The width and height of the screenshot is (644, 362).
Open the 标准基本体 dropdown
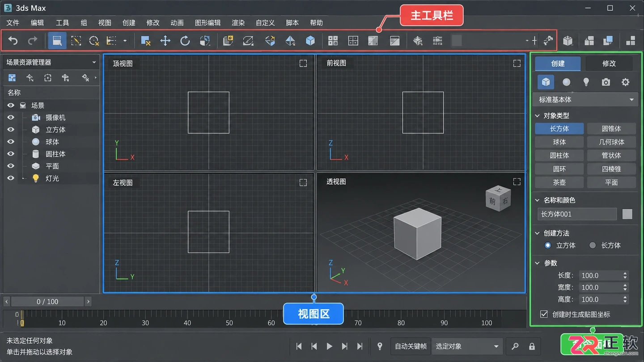pyautogui.click(x=586, y=100)
